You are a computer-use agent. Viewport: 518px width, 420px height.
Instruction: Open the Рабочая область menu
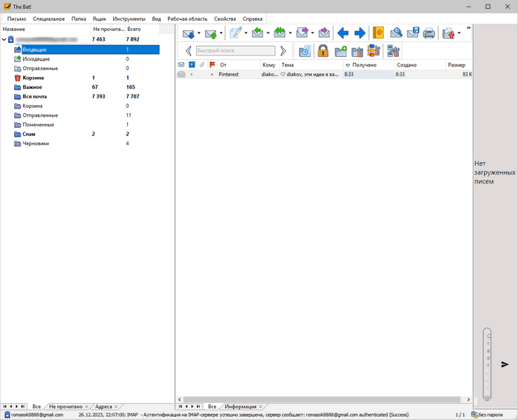(187, 18)
